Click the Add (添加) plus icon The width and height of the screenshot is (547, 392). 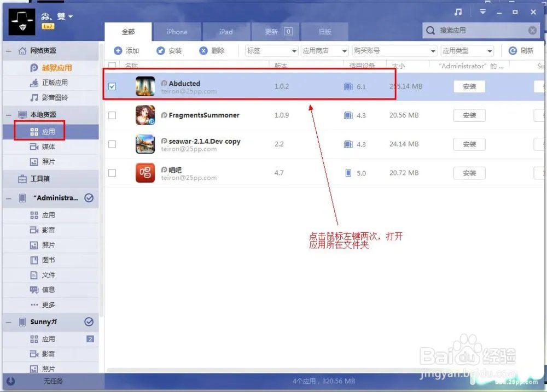tap(118, 51)
